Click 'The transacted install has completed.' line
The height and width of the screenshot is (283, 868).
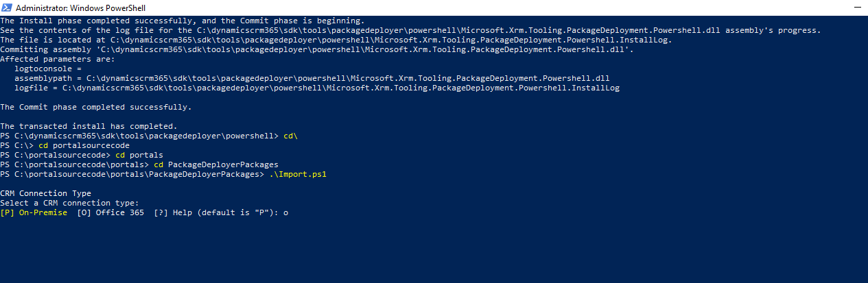pyautogui.click(x=89, y=127)
